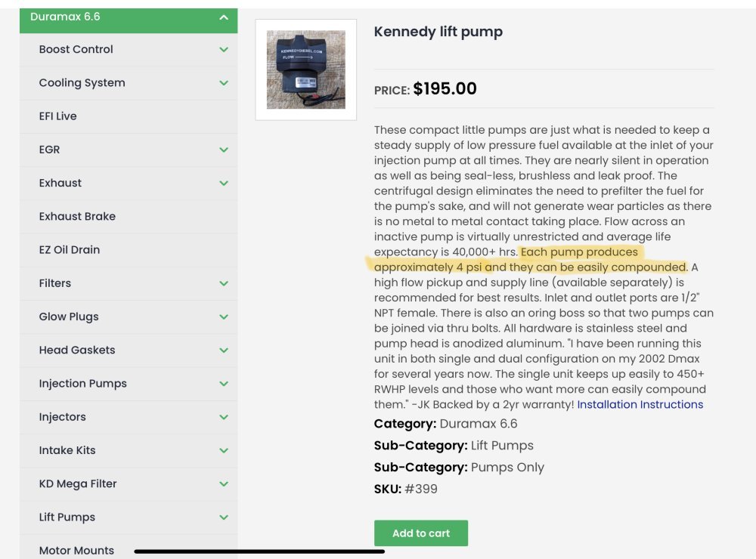Expand the EGR submenu chevron
756x559 pixels.
(x=224, y=150)
